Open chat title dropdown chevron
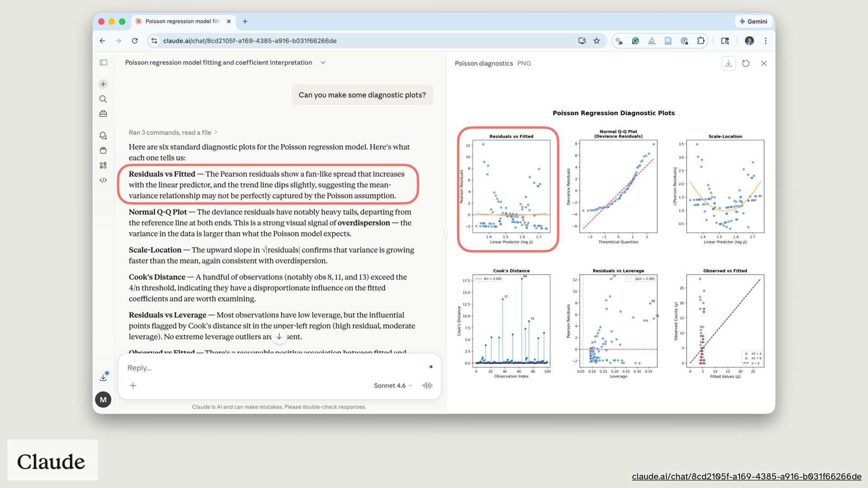The image size is (868, 488). click(323, 63)
